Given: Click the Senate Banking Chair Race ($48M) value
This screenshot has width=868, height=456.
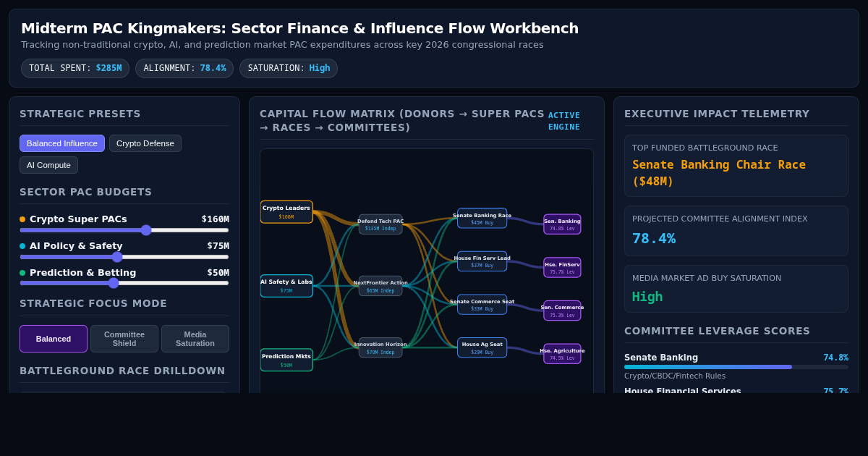Looking at the screenshot, I should pyautogui.click(x=719, y=173).
